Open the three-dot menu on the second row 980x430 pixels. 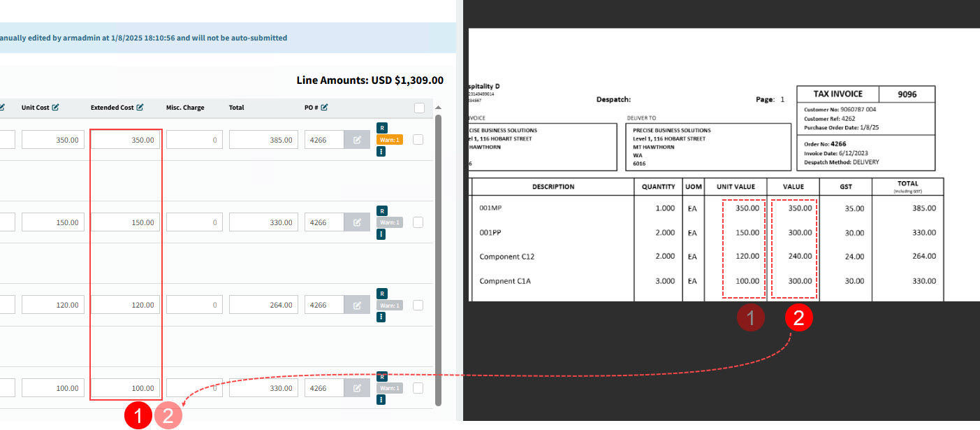point(381,234)
